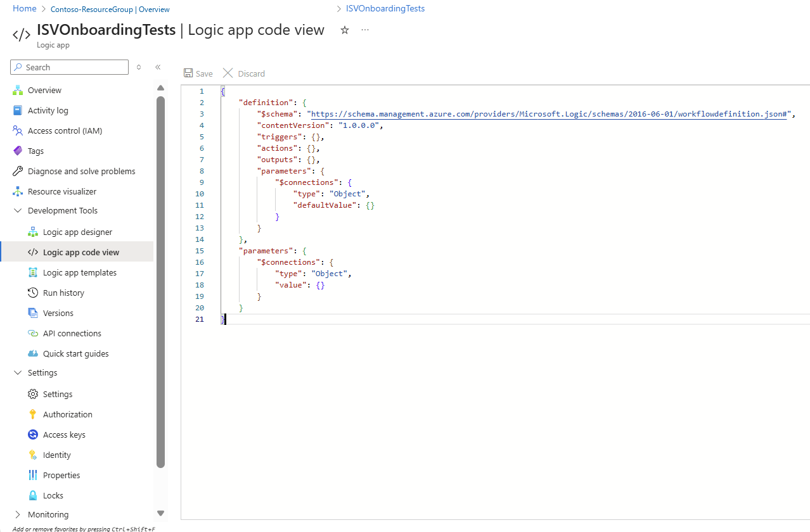Open the more options ellipsis in header

click(365, 30)
